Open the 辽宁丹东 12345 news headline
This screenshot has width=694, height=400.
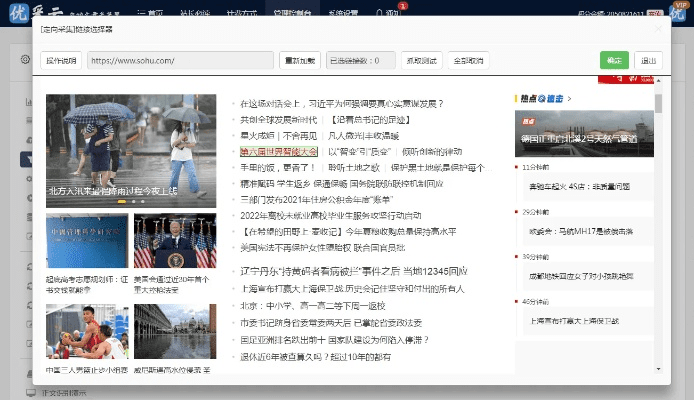coord(354,271)
